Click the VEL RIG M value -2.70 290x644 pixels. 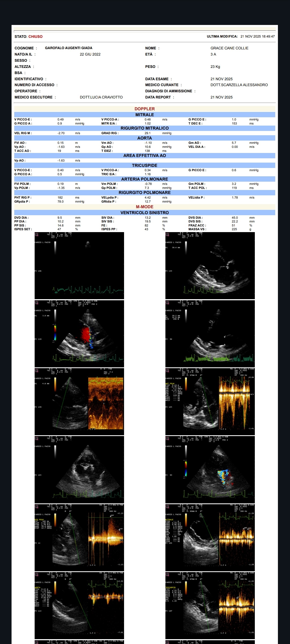(61, 133)
